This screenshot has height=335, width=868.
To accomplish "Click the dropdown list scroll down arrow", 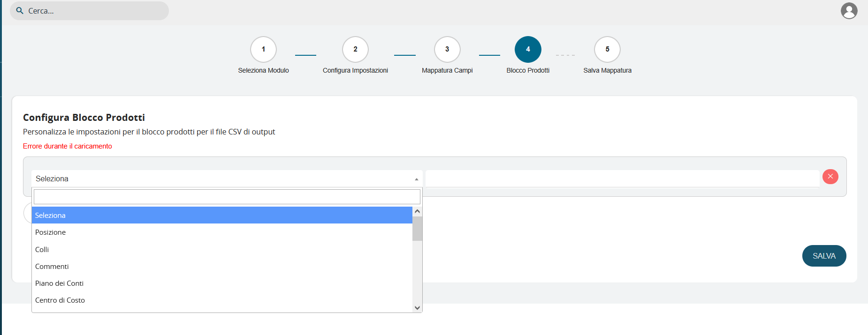I will 417,308.
